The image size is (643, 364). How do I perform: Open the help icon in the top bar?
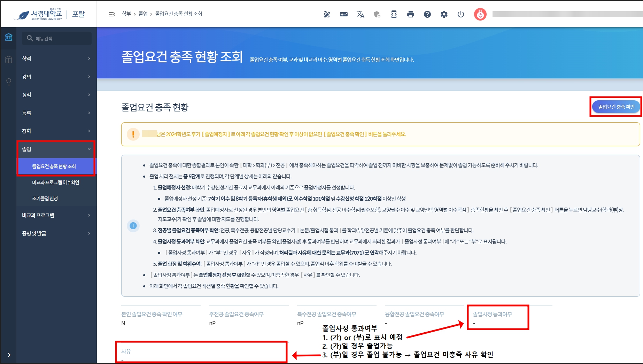(427, 14)
